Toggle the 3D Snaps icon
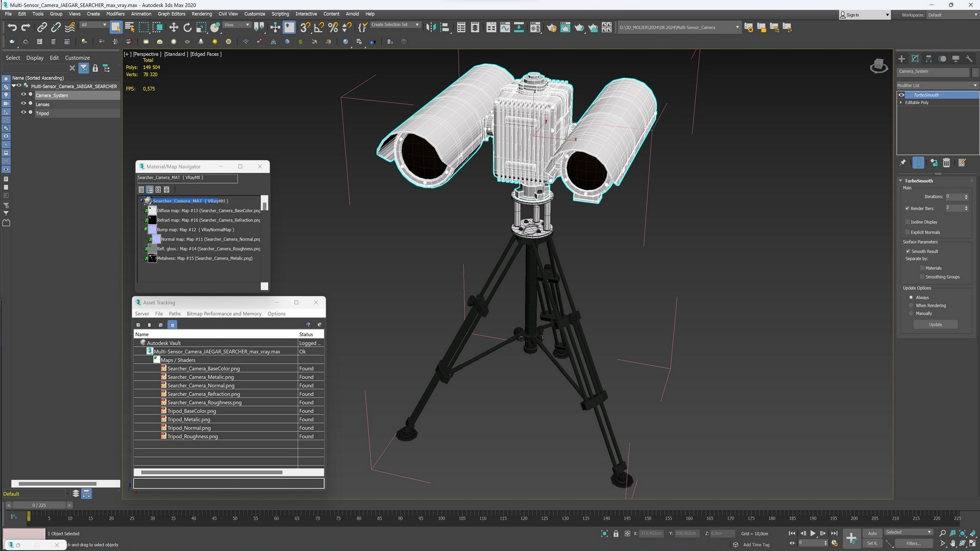This screenshot has width=980, height=551. [305, 28]
